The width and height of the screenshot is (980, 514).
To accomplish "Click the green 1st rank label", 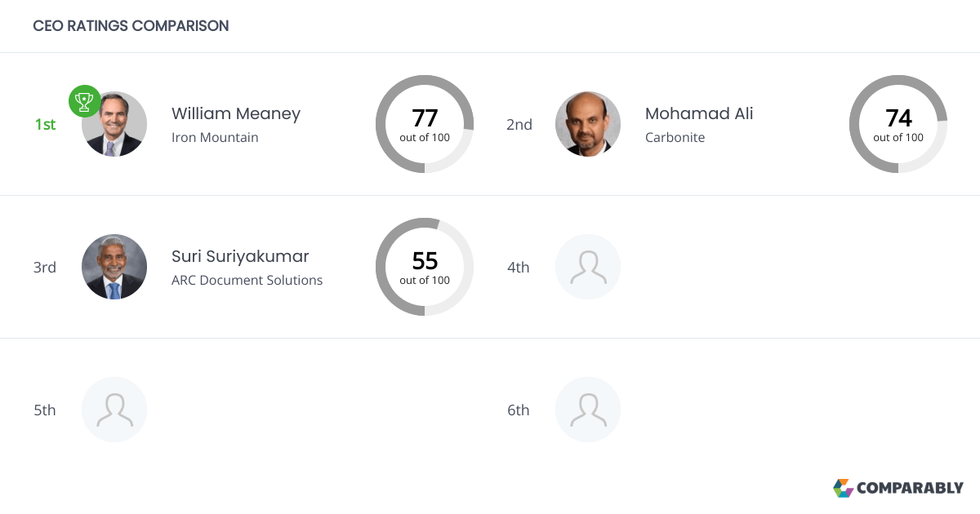I will click(x=45, y=124).
